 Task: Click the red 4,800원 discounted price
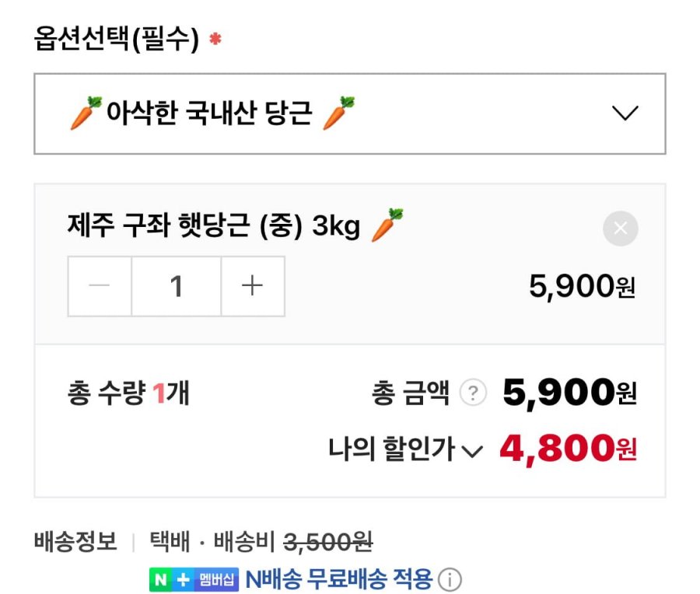click(567, 449)
